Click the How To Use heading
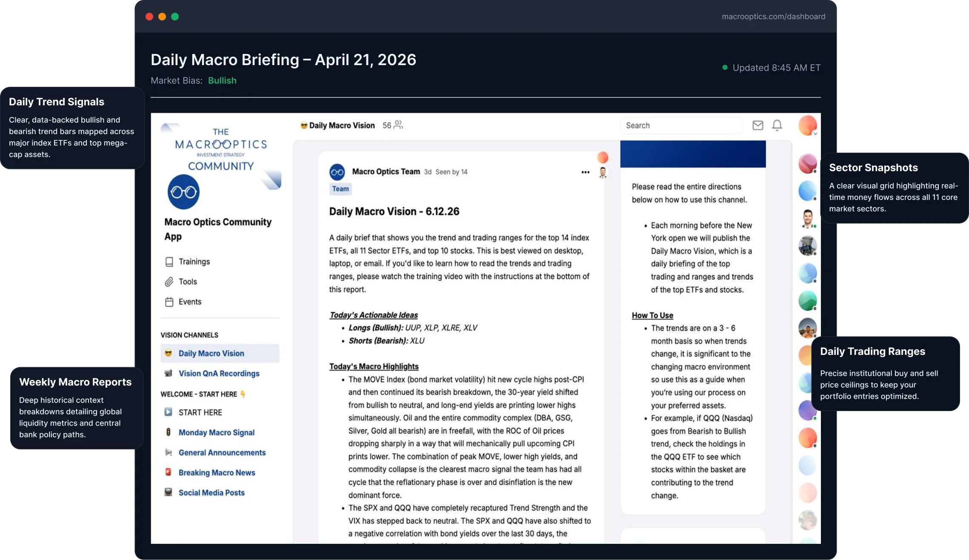 coord(652,315)
